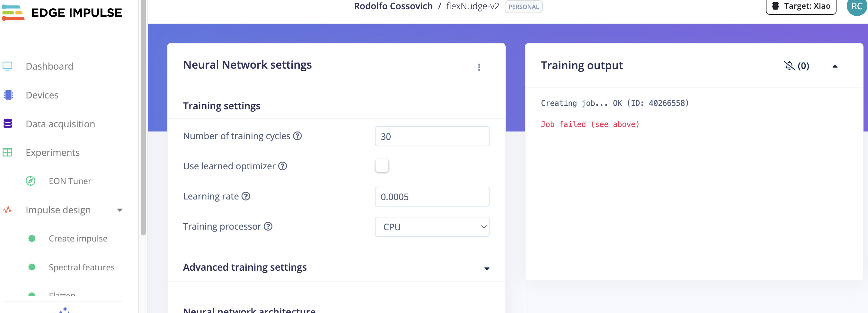Click the Devices chip icon
This screenshot has width=868, height=313.
[8, 95]
